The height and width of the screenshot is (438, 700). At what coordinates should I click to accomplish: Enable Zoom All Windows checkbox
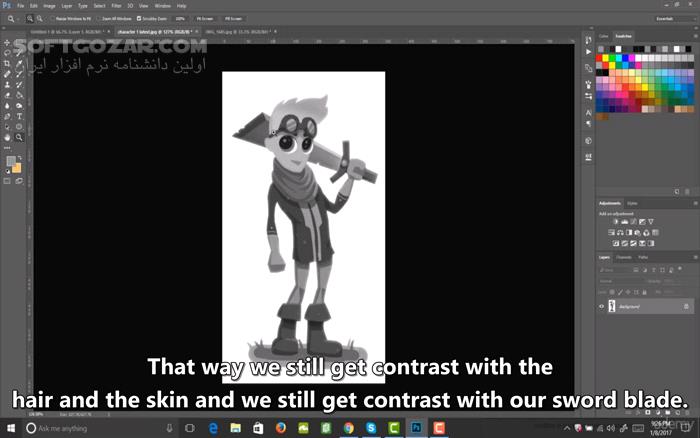[99, 19]
